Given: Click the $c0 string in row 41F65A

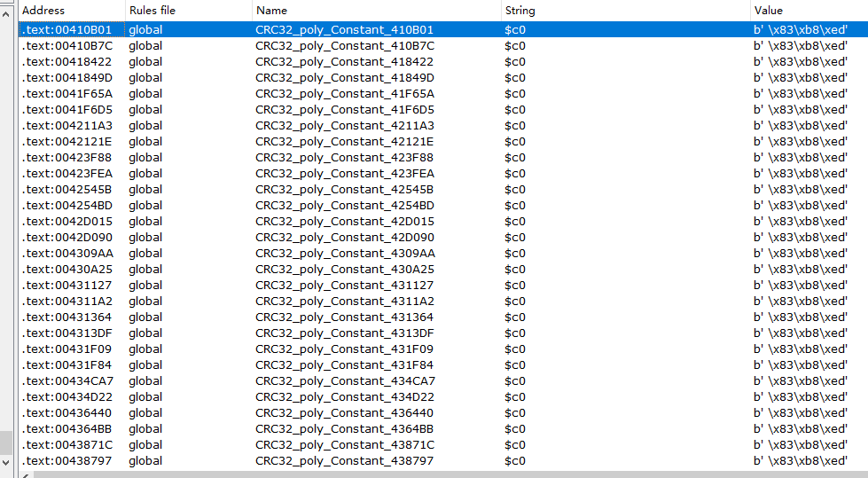Looking at the screenshot, I should coord(515,94).
